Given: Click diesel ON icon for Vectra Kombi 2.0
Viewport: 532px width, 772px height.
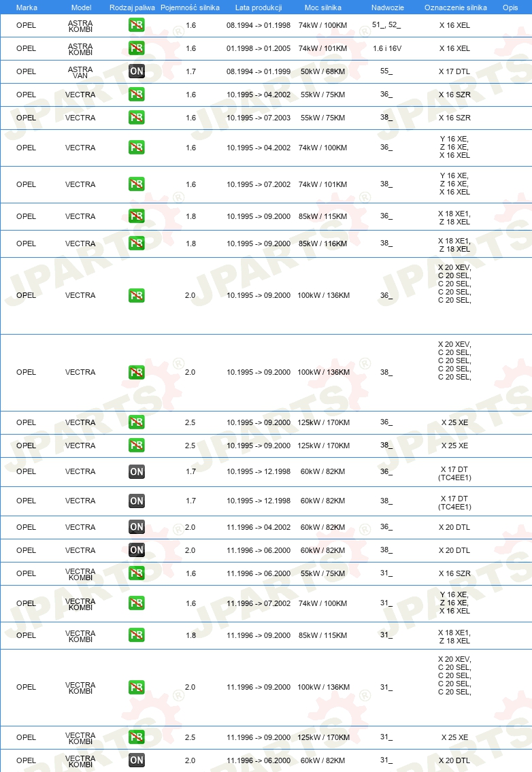Looking at the screenshot, I should click(137, 760).
